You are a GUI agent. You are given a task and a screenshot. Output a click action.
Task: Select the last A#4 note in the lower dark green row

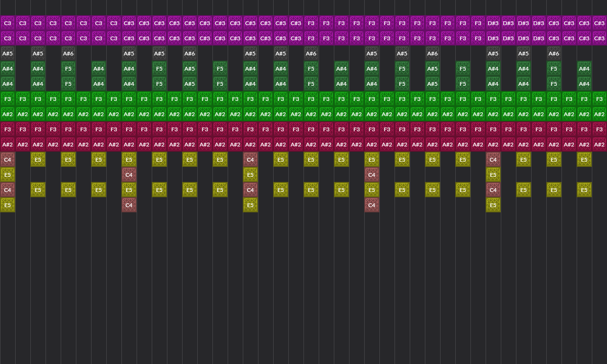click(584, 84)
